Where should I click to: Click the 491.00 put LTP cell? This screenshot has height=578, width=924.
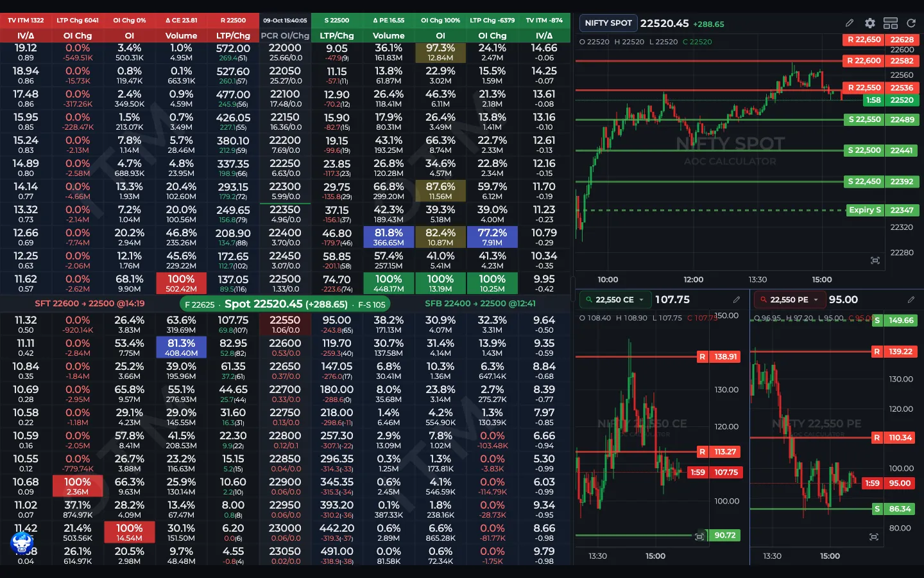pos(337,556)
